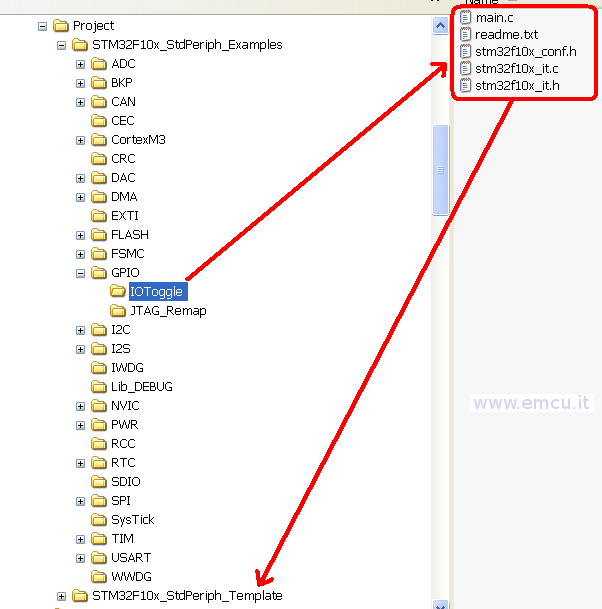Click the tree scrollbar up arrow

click(440, 26)
